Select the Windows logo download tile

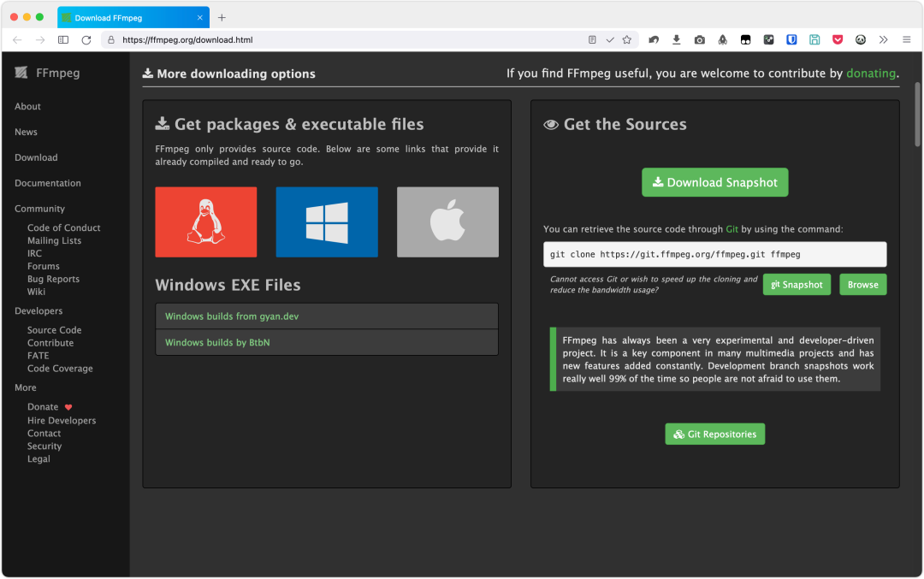pos(326,222)
